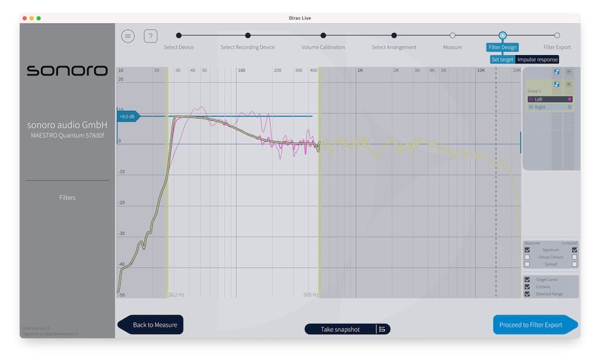This screenshot has width=600, height=364.
Task: Switch to Set target view
Action: coord(502,60)
